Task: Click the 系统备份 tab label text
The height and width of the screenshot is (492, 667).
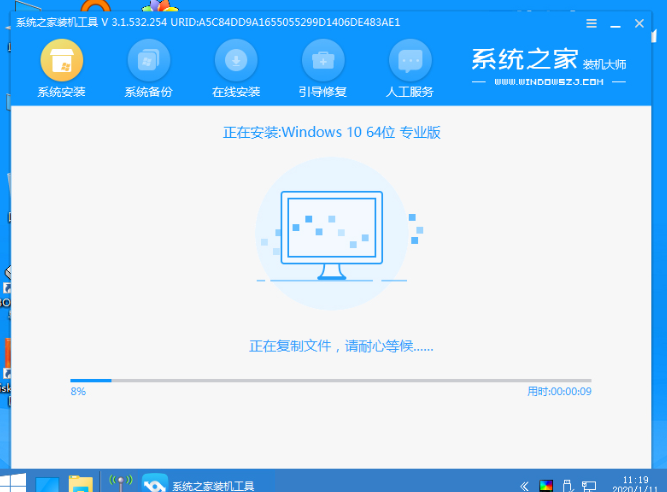Action: 148,92
